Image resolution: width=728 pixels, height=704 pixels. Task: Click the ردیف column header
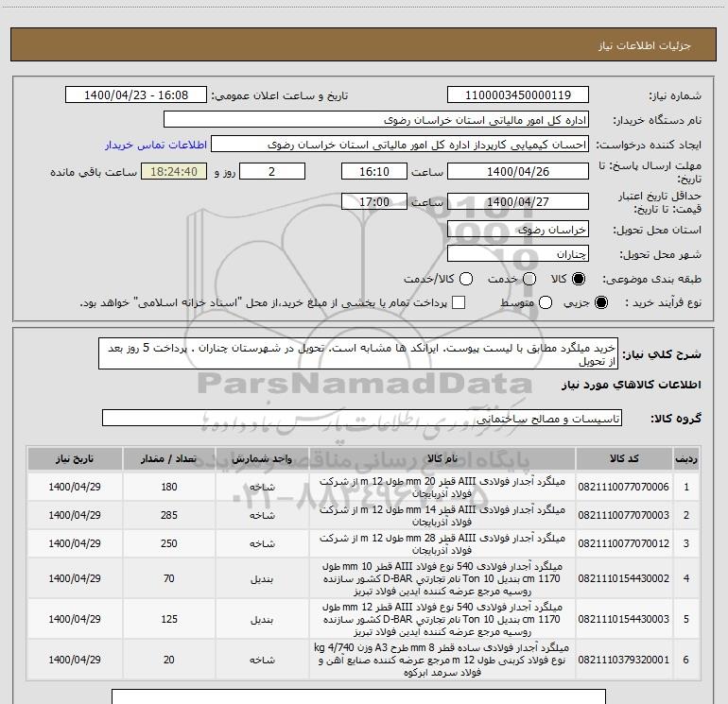pos(686,459)
